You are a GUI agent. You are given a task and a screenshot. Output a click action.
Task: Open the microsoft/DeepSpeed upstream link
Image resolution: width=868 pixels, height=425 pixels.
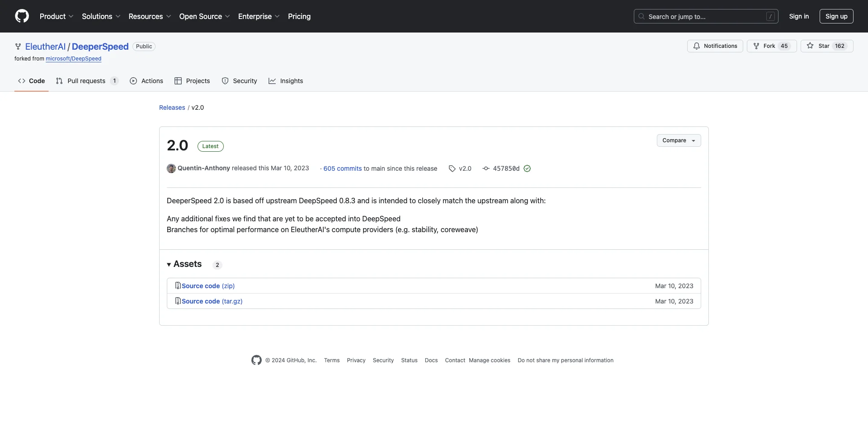(73, 59)
